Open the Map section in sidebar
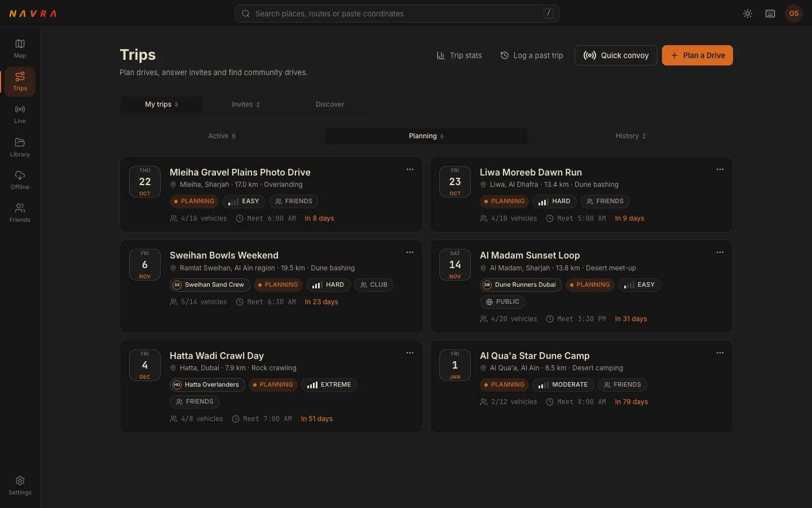 (20, 49)
